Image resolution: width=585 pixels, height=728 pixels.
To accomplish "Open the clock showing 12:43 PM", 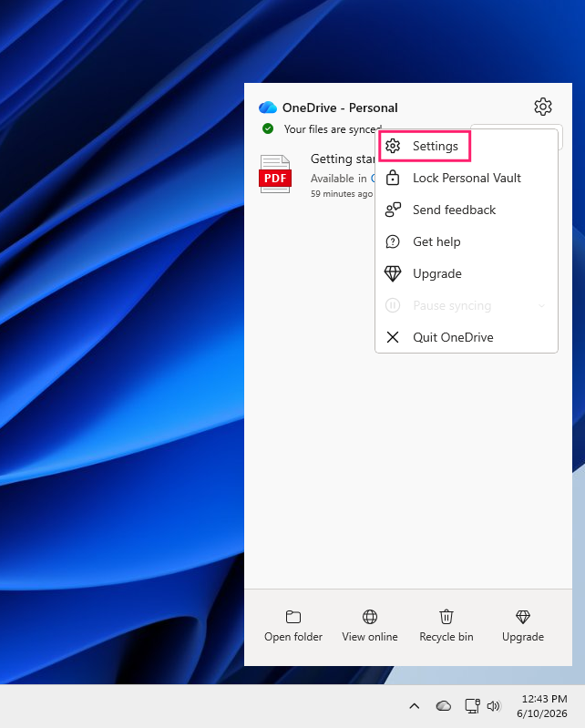I will point(542,706).
